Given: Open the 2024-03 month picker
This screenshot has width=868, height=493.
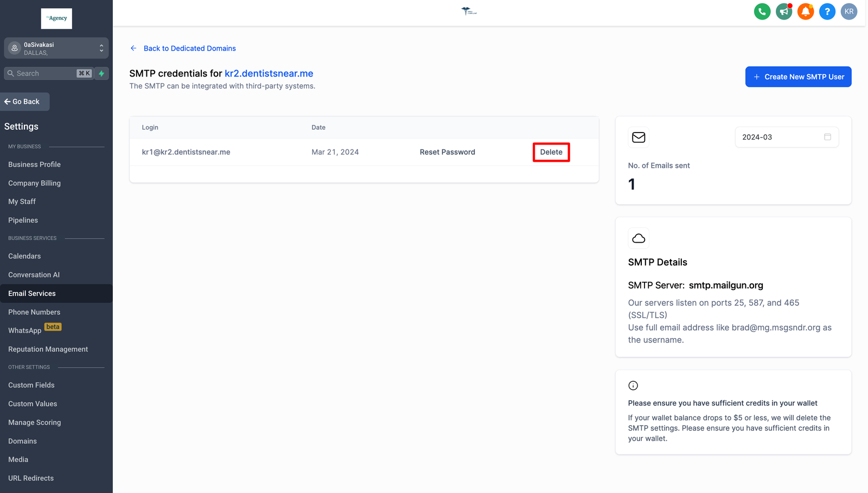Looking at the screenshot, I should (x=780, y=137).
